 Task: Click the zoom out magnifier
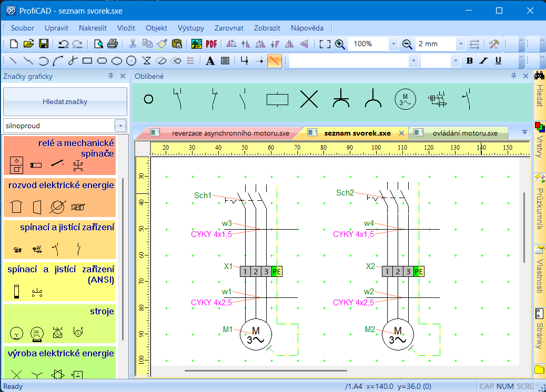coord(407,44)
